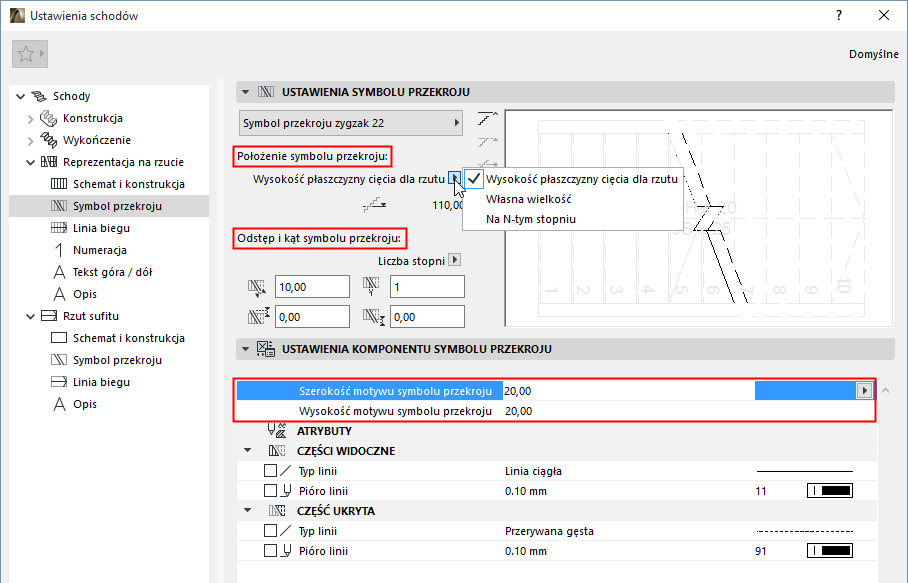Click the lower left angle field 0,00

pyautogui.click(x=312, y=317)
